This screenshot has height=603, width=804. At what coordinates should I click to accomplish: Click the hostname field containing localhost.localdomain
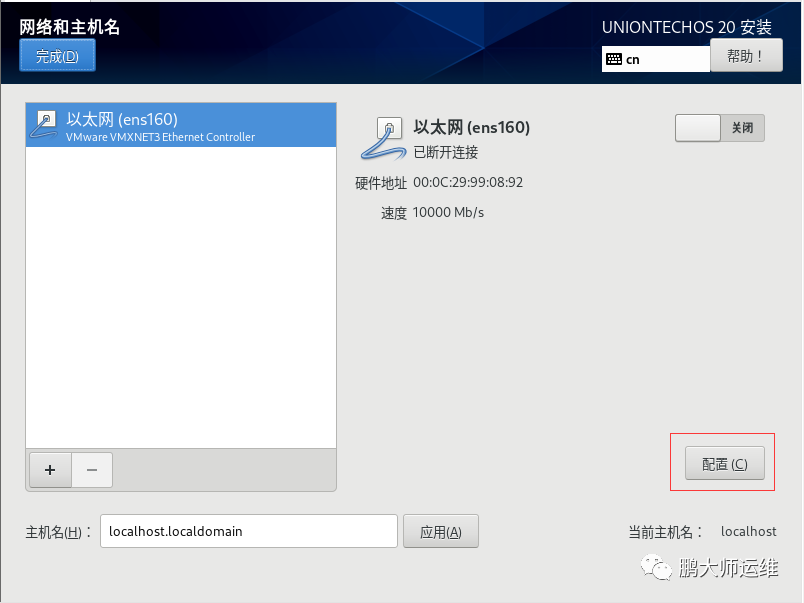pyautogui.click(x=249, y=531)
